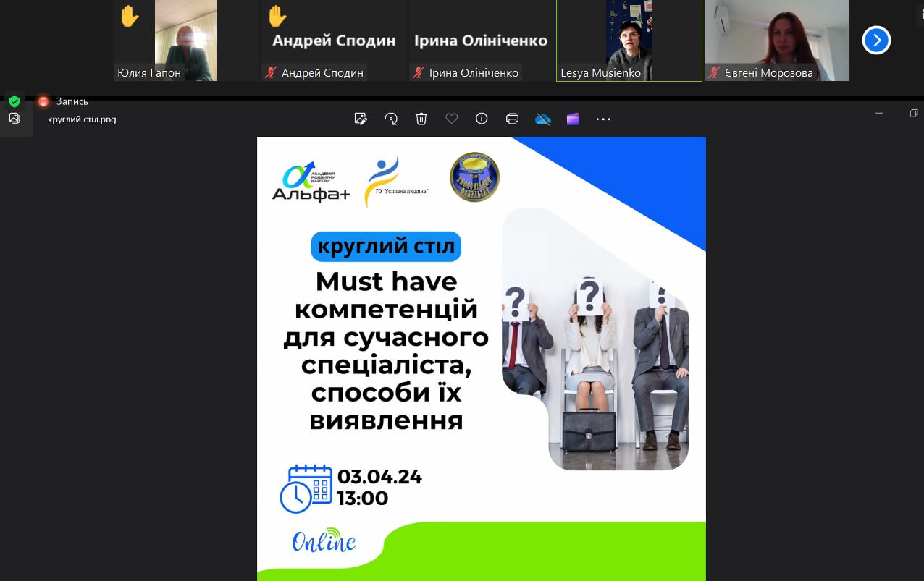Open the Clipchamp purple video icon
Screen dimensions: 924x581
[x=573, y=119]
